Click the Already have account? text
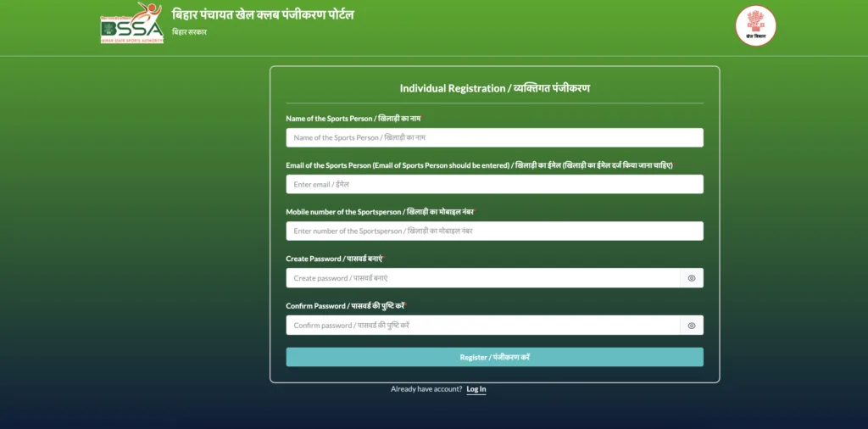The image size is (868, 429). [x=426, y=389]
